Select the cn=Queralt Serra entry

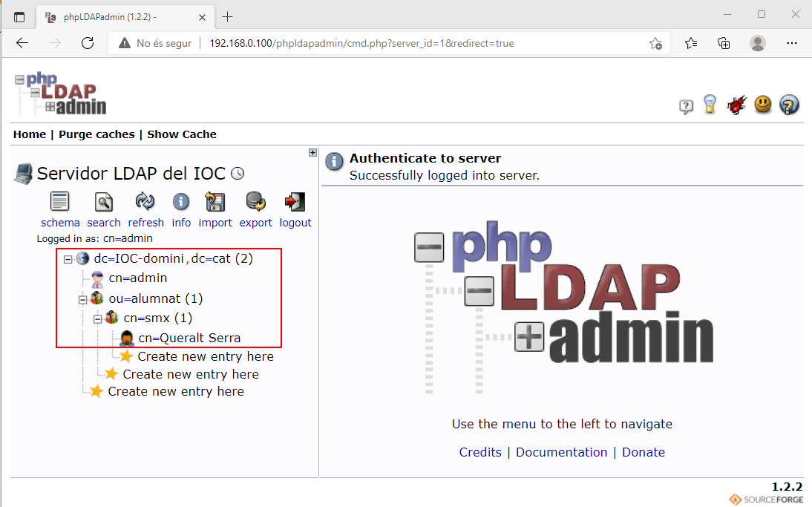click(x=189, y=338)
